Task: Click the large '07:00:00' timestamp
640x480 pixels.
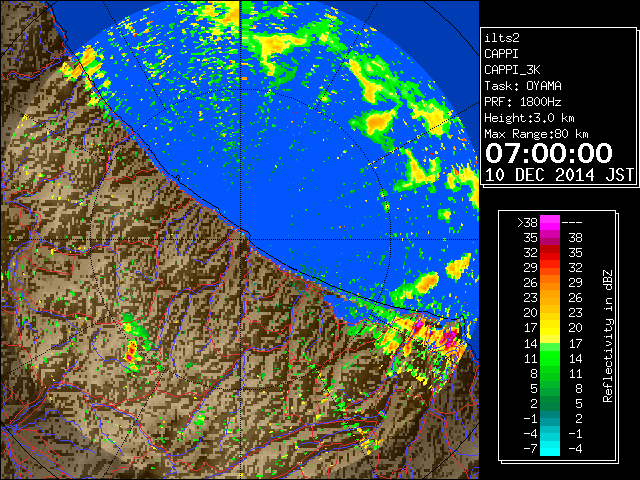Action: click(549, 153)
